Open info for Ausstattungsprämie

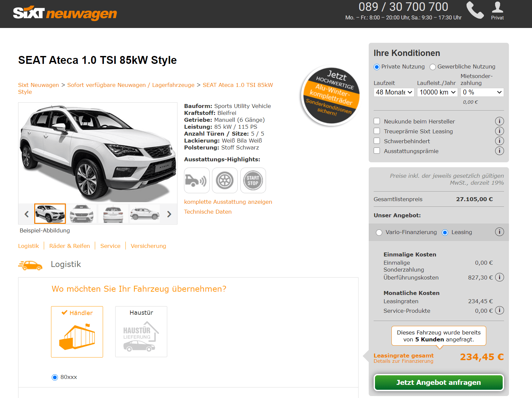click(499, 151)
